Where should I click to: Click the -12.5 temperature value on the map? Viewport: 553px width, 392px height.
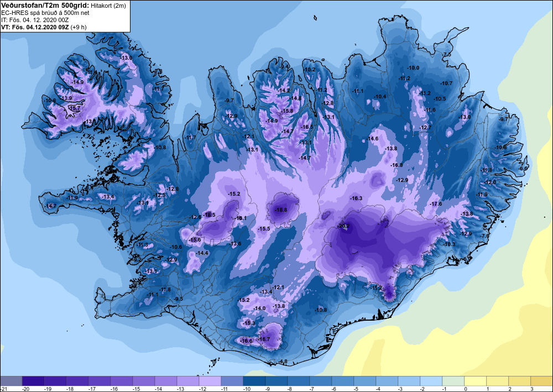coord(160,195)
